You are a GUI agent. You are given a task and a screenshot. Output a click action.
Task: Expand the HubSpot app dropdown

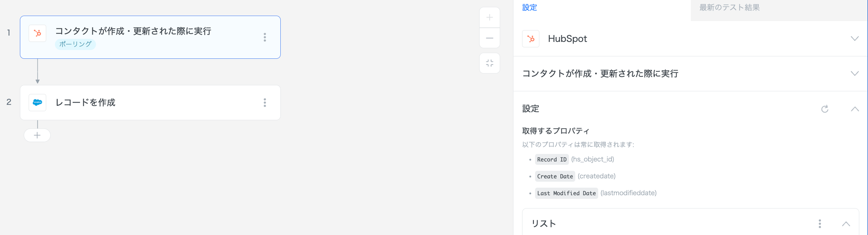(854, 39)
